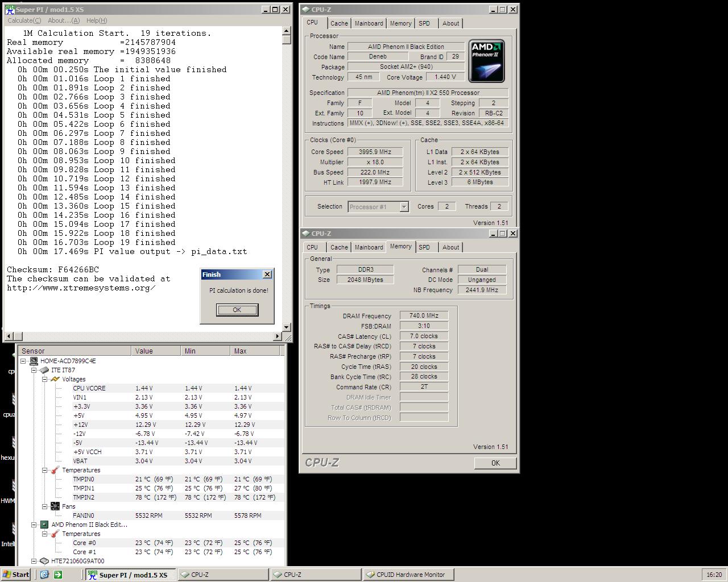Collapse the ITE IT87 sensor node
This screenshot has height=582, width=728.
[x=34, y=370]
